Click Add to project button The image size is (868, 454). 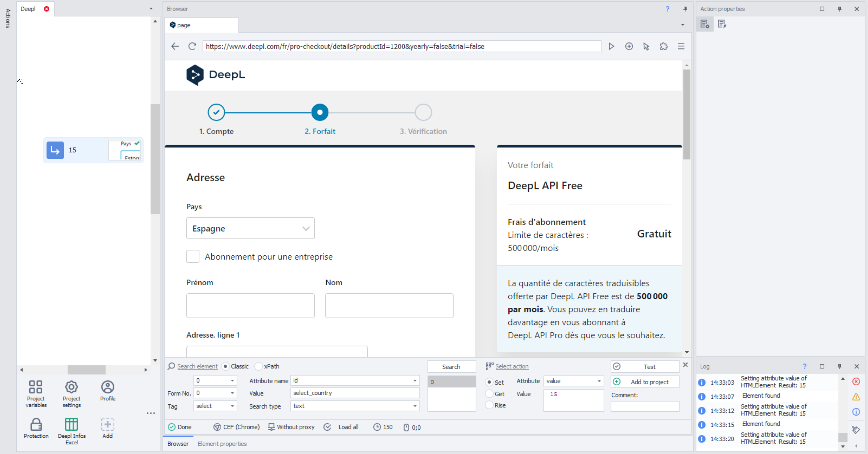point(644,382)
